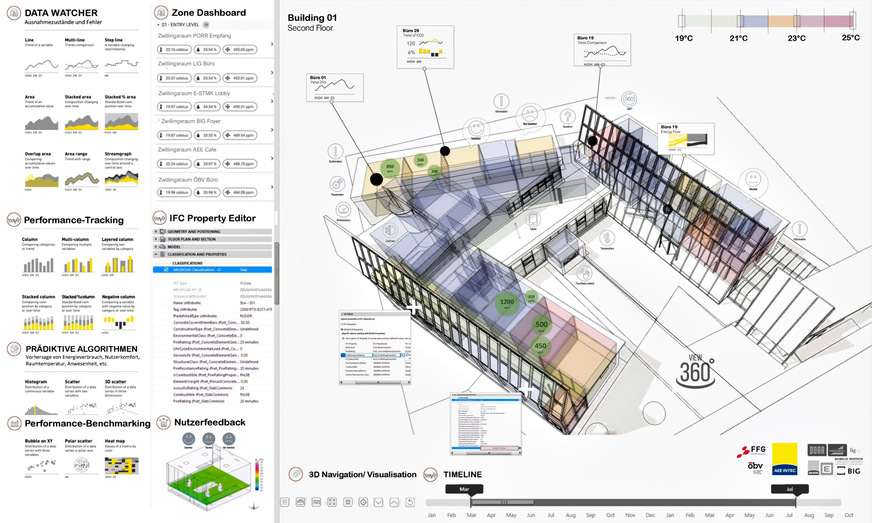
Task: Collapse the Classification and Properties section
Action: click(156, 255)
